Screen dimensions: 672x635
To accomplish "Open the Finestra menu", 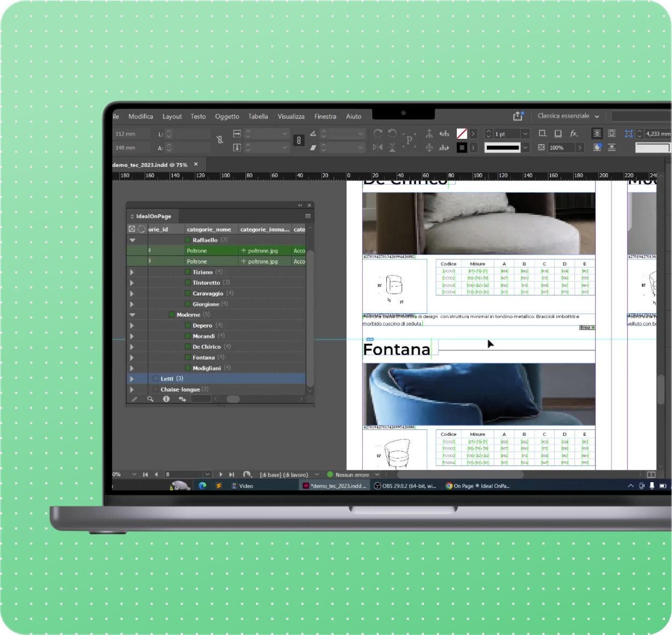I will 325,116.
